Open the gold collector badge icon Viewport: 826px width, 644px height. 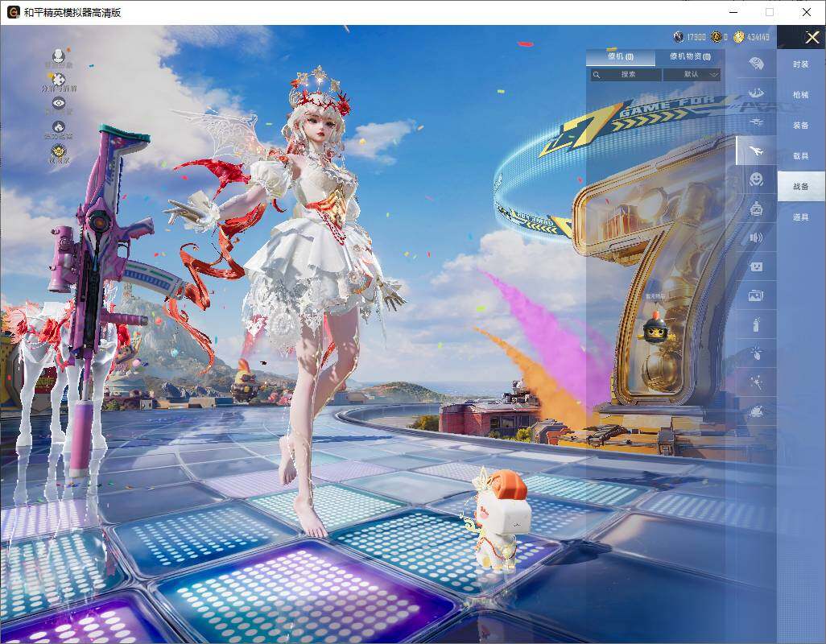coord(59,151)
